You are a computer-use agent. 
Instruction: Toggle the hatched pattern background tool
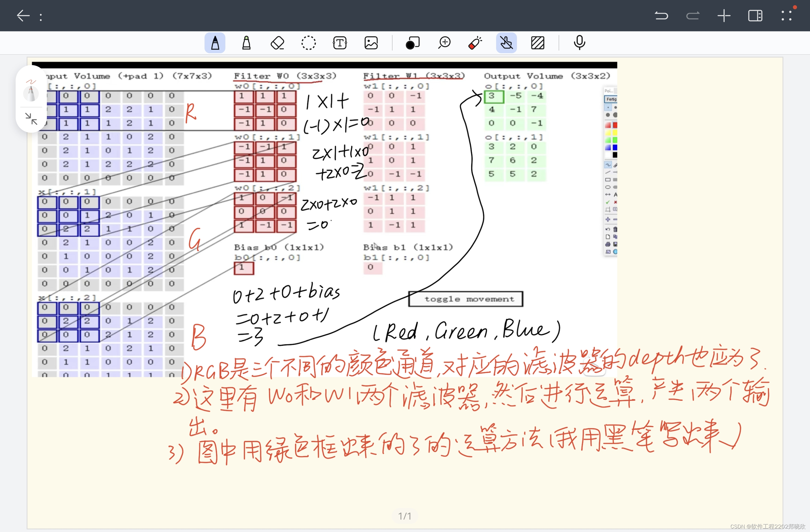[x=537, y=43]
